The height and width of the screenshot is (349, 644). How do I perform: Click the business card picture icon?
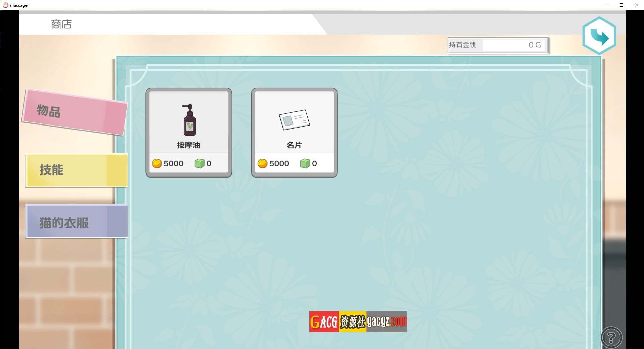coord(294,120)
